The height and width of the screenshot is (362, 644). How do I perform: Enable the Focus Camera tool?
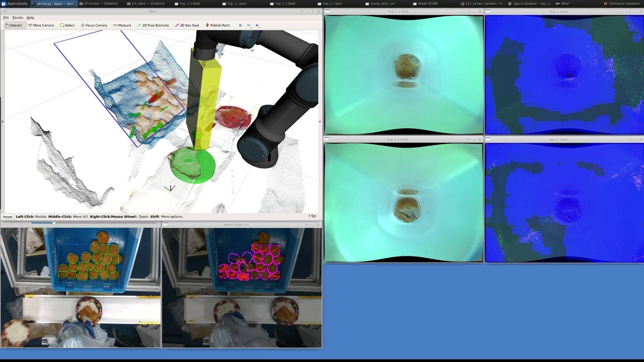pyautogui.click(x=94, y=25)
